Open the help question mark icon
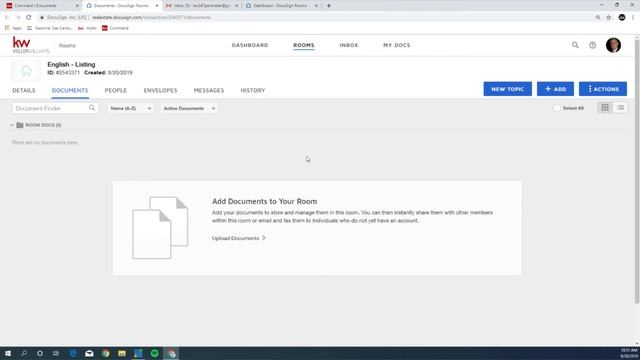This screenshot has height=360, width=640. coord(593,45)
